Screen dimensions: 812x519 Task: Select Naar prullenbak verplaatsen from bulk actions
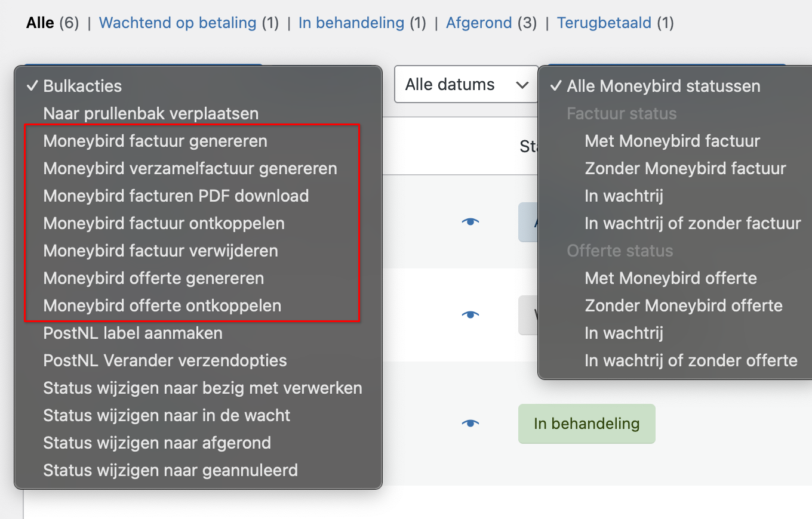(x=150, y=113)
